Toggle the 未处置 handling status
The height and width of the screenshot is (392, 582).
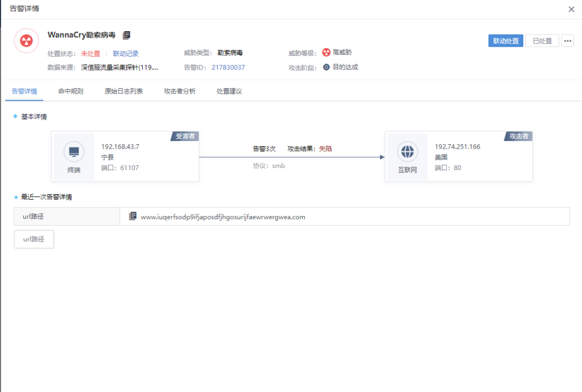click(x=90, y=53)
